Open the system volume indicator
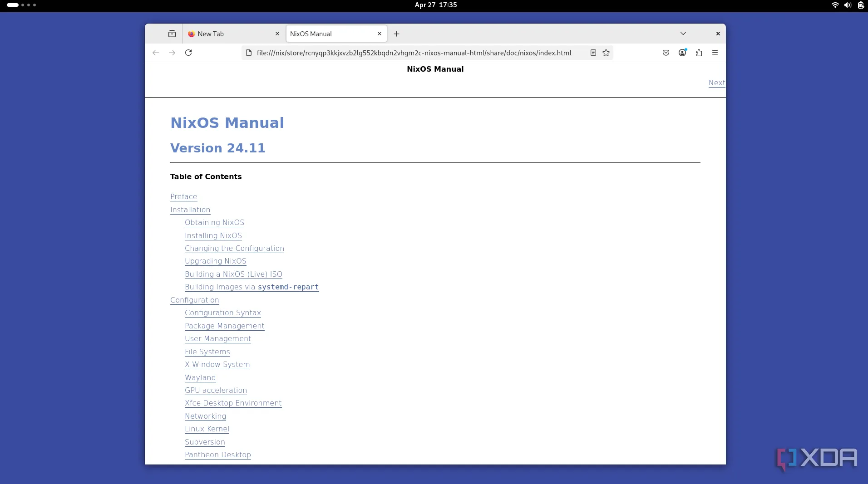Viewport: 868px width, 484px height. coord(847,5)
